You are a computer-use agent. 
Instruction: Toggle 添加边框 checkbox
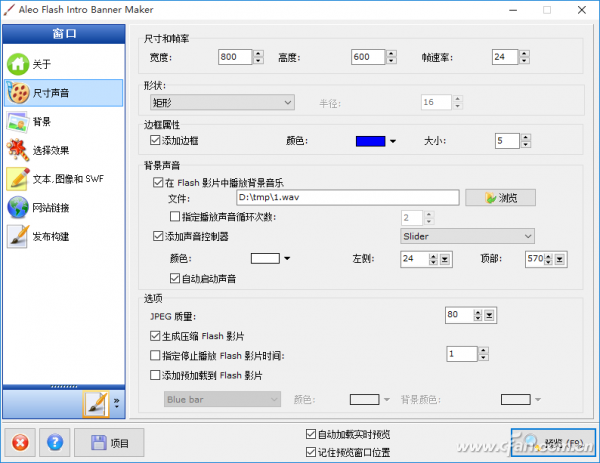click(155, 140)
